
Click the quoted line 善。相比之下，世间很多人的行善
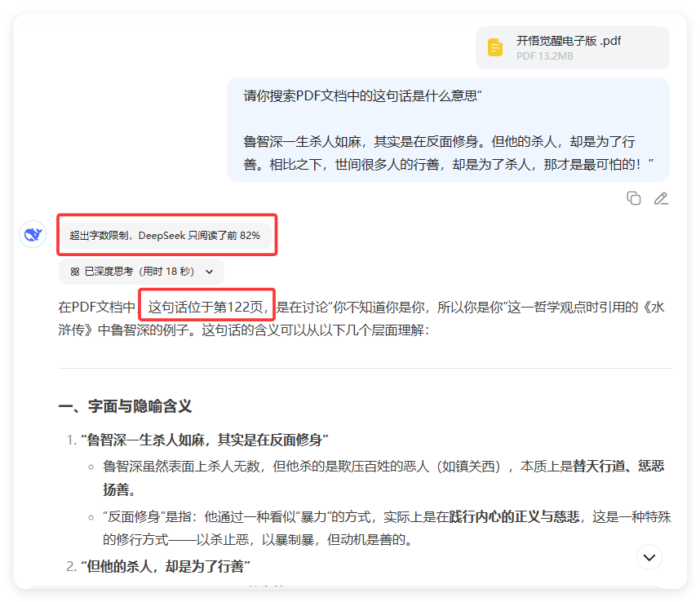[448, 165]
